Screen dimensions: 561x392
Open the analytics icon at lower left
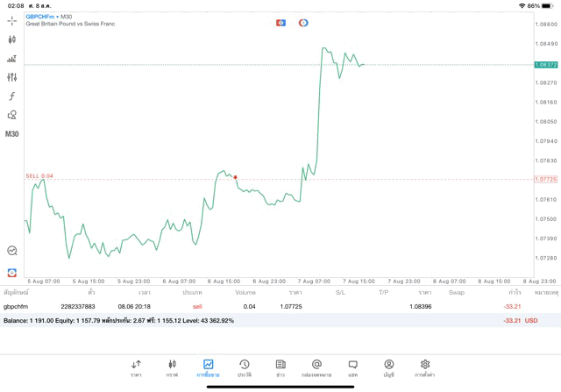pos(12,251)
